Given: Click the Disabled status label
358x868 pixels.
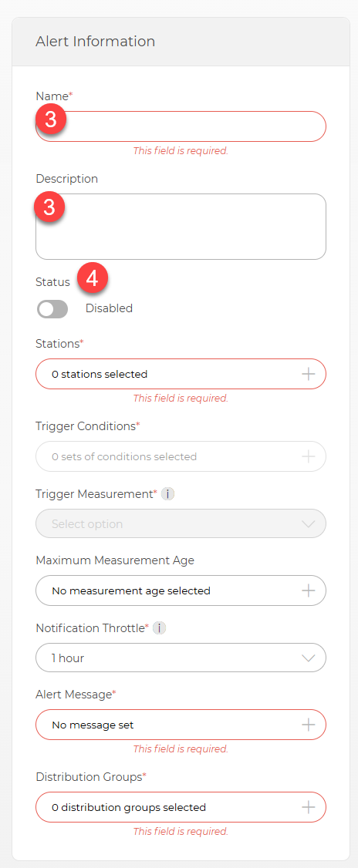Looking at the screenshot, I should tap(109, 308).
